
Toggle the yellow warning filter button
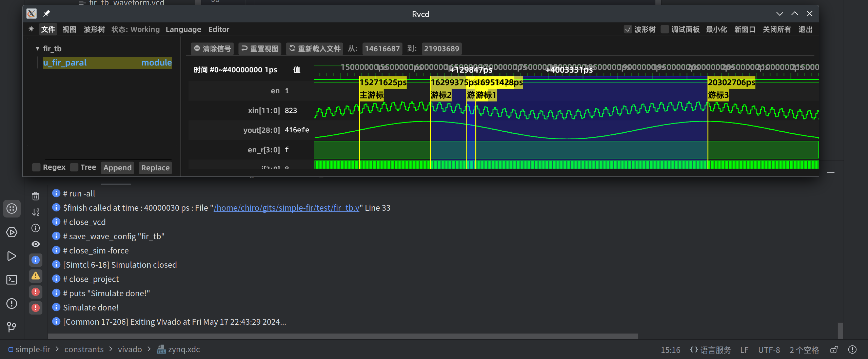pos(36,276)
